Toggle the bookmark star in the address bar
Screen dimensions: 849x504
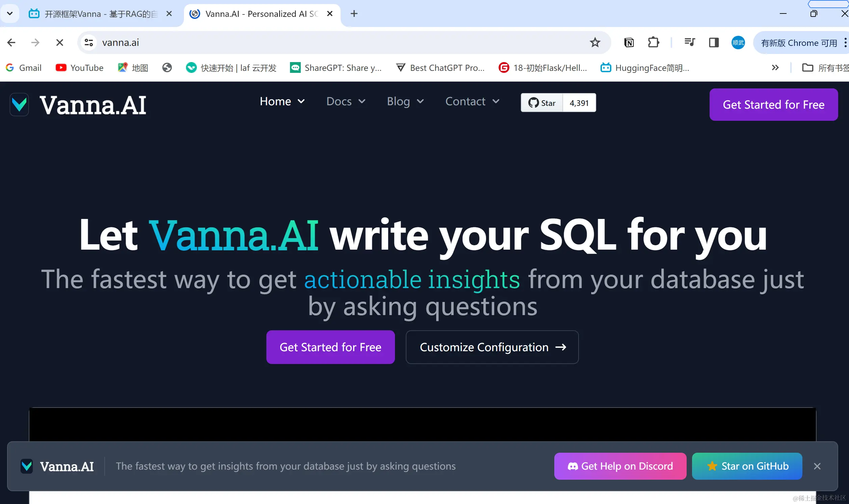coord(595,43)
